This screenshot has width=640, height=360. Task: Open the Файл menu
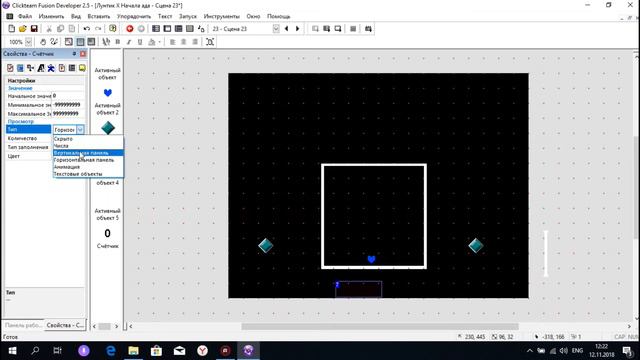tap(25, 16)
